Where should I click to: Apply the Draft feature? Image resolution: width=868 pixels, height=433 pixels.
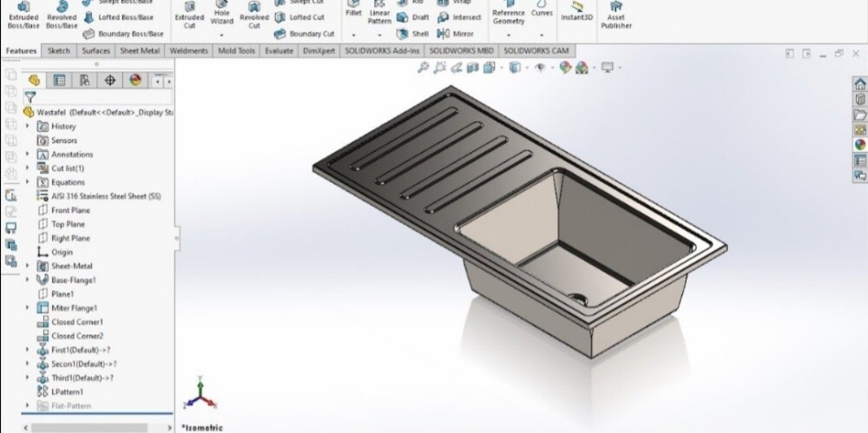tap(413, 17)
